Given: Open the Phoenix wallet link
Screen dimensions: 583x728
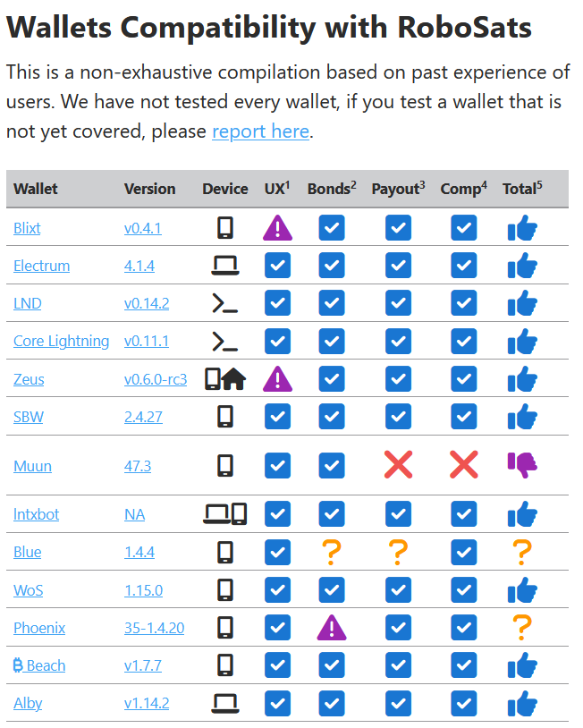Looking at the screenshot, I should coord(39,628).
